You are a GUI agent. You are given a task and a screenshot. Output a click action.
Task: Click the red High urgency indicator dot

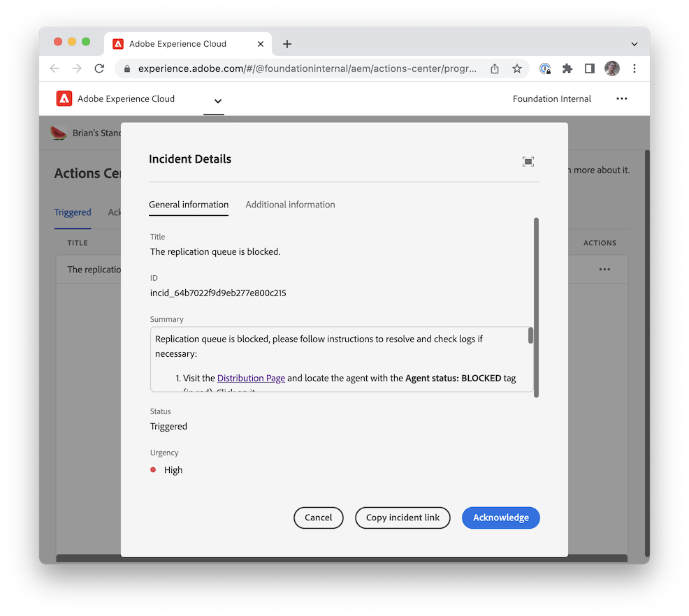(x=153, y=470)
